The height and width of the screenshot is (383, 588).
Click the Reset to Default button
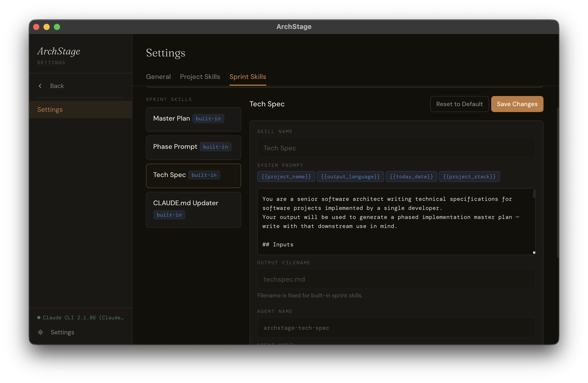pyautogui.click(x=459, y=104)
